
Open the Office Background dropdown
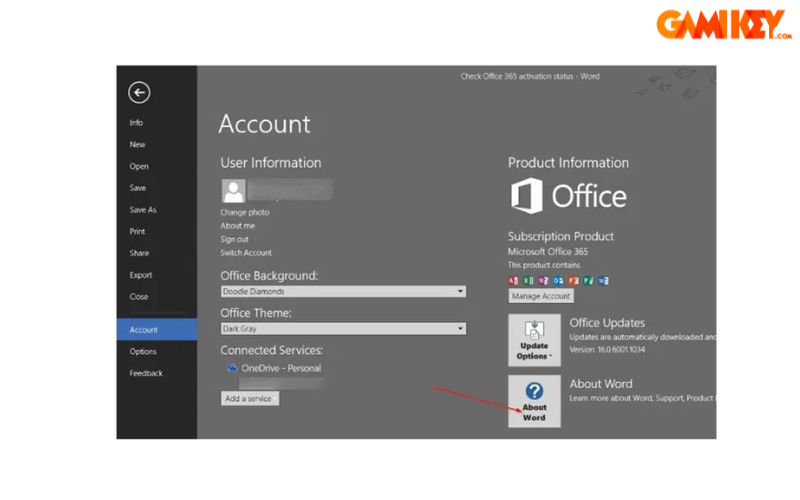click(x=343, y=292)
